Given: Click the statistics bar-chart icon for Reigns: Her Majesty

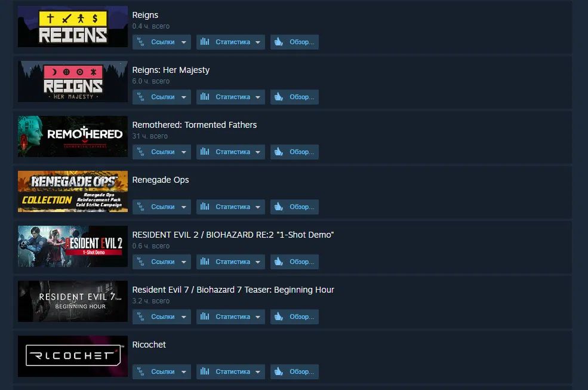Looking at the screenshot, I should (205, 97).
